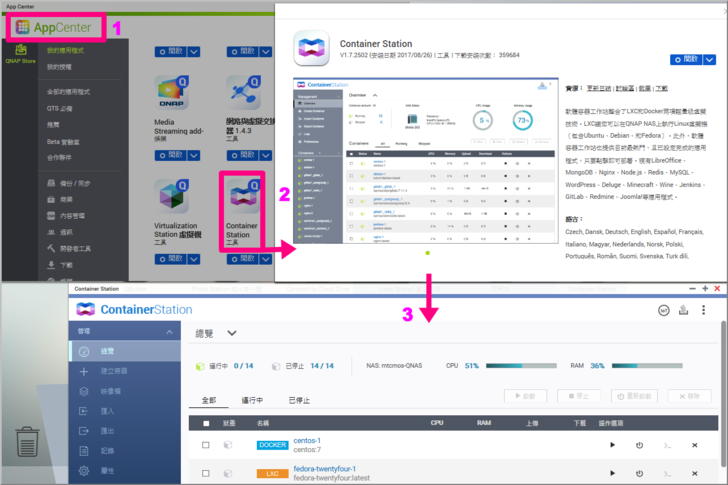Image resolution: width=728 pixels, height=485 pixels.
Task: Start the centos-1 container with play icon
Action: (612, 445)
